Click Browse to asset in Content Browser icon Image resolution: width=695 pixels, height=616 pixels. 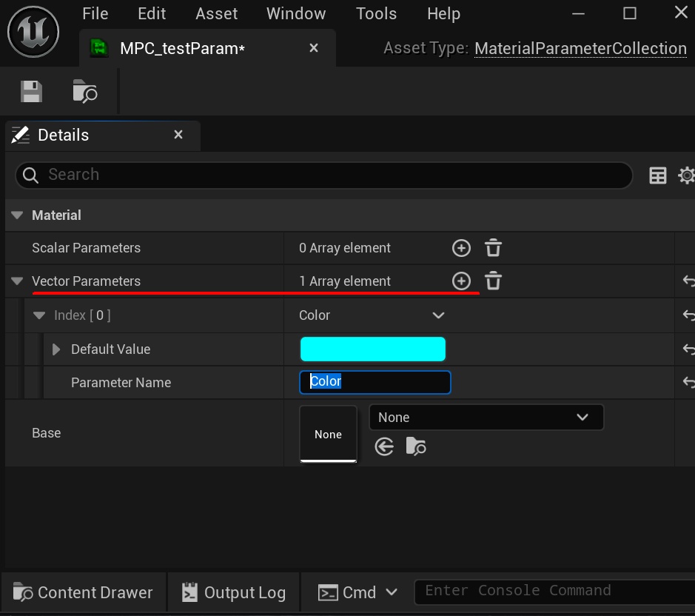pyautogui.click(x=85, y=92)
